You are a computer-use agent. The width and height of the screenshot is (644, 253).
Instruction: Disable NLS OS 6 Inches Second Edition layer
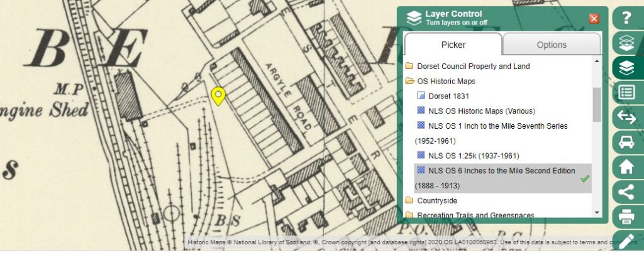tap(502, 178)
